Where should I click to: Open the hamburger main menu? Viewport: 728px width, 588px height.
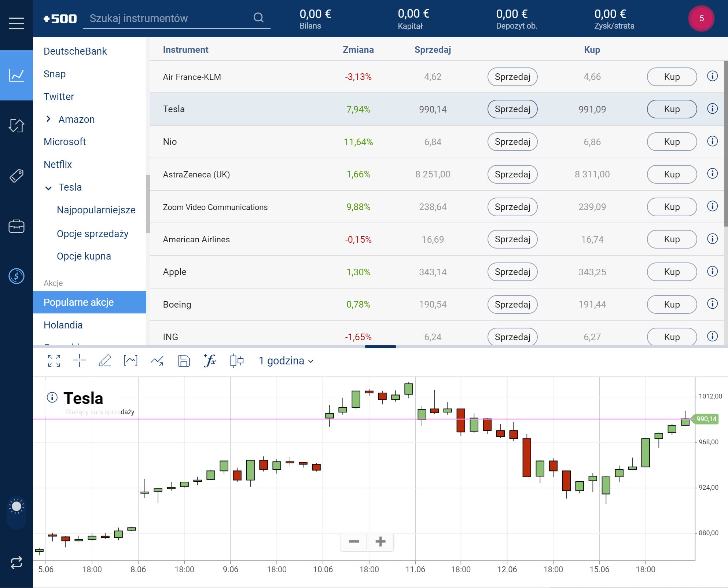[16, 23]
